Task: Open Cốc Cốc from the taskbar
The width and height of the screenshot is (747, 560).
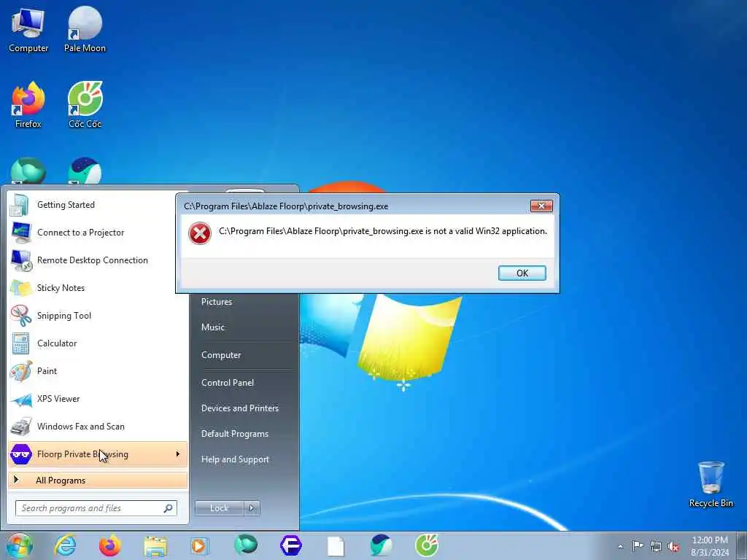Action: point(426,545)
